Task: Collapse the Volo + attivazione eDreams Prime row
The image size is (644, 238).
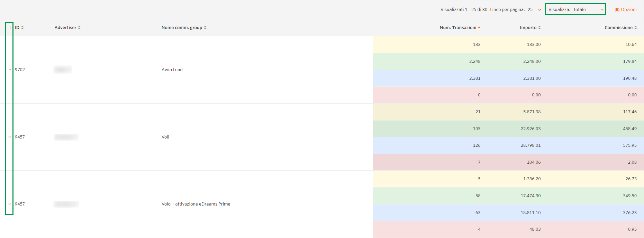Action: click(10, 204)
